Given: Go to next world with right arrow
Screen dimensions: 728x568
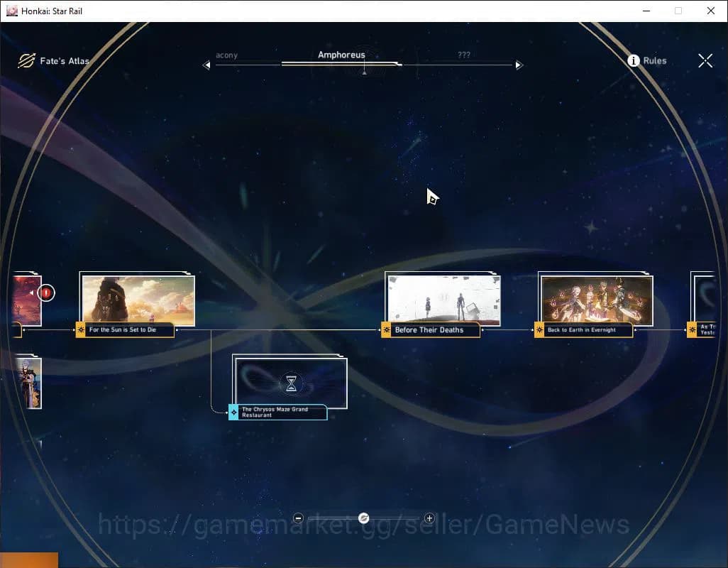Looking at the screenshot, I should tap(519, 65).
